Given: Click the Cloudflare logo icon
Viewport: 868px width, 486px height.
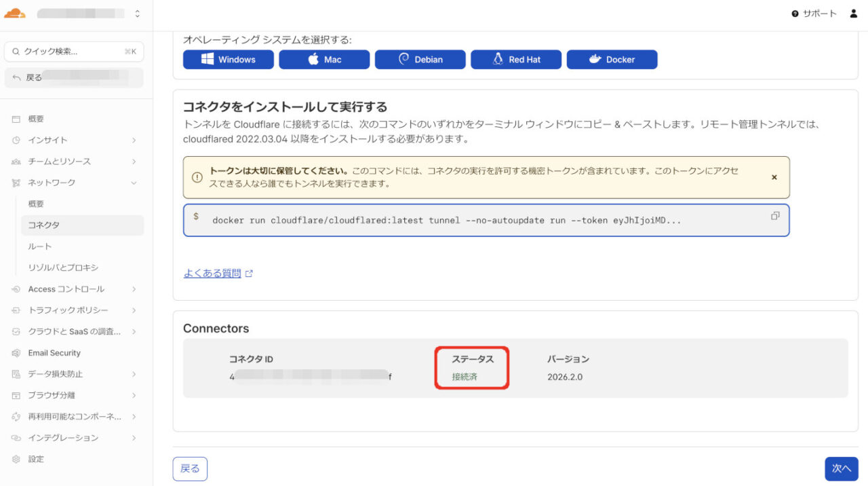Looking at the screenshot, I should coord(15,13).
